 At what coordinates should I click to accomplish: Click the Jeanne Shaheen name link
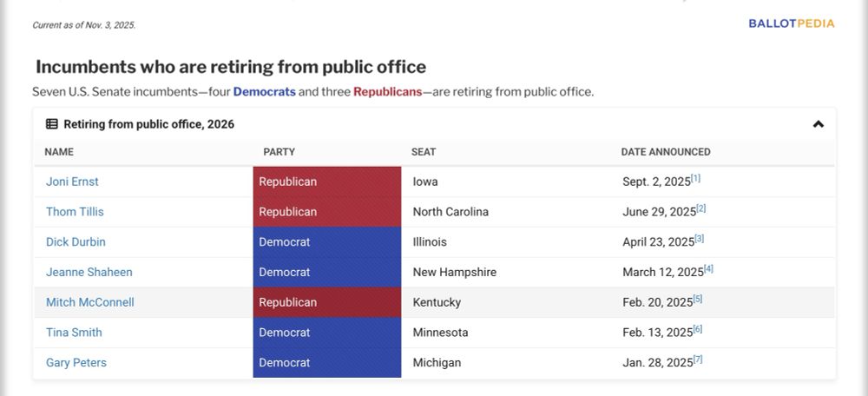pyautogui.click(x=89, y=272)
